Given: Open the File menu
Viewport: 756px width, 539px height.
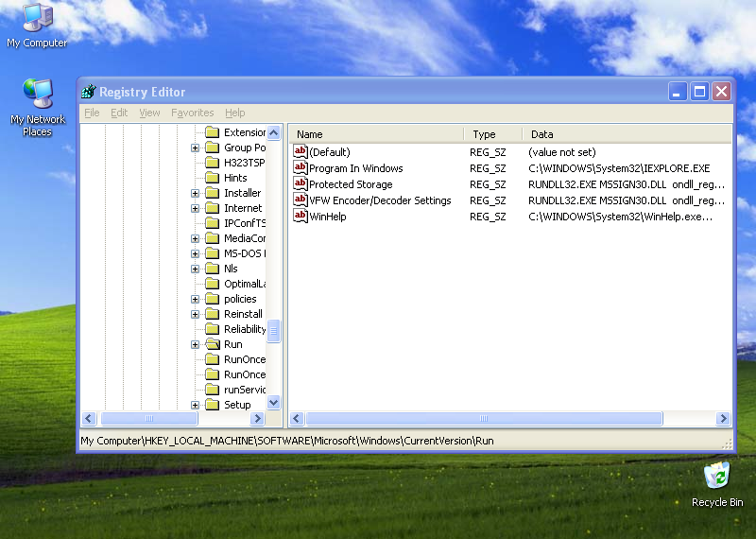Looking at the screenshot, I should (x=92, y=113).
